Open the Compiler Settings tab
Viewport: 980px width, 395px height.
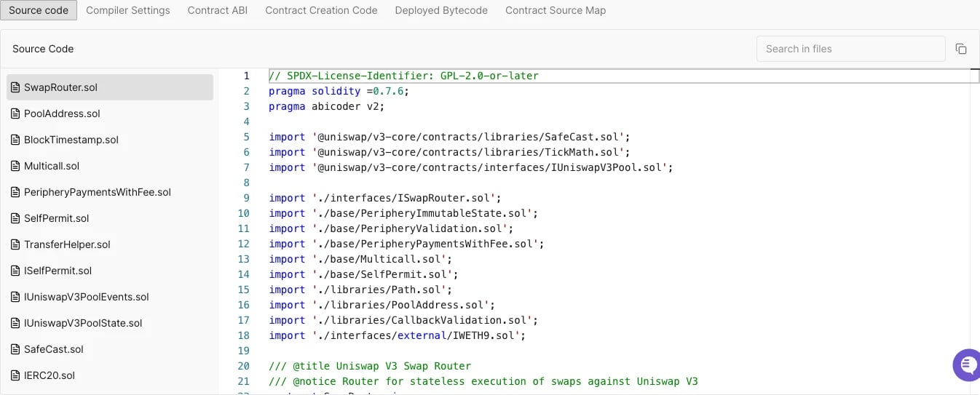click(128, 10)
